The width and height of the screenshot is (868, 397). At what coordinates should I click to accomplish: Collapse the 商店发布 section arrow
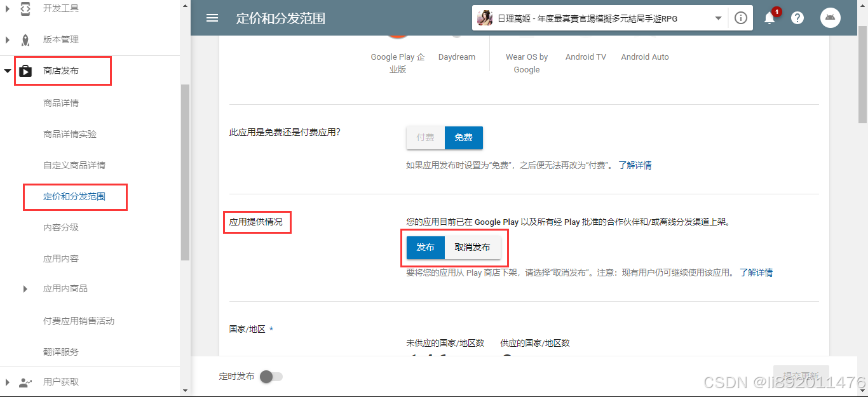click(x=8, y=71)
